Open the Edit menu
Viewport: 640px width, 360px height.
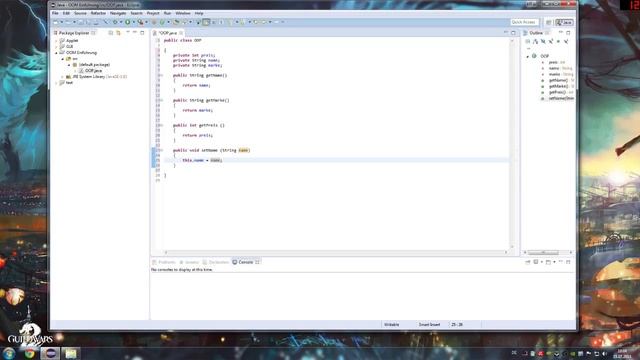tap(66, 13)
